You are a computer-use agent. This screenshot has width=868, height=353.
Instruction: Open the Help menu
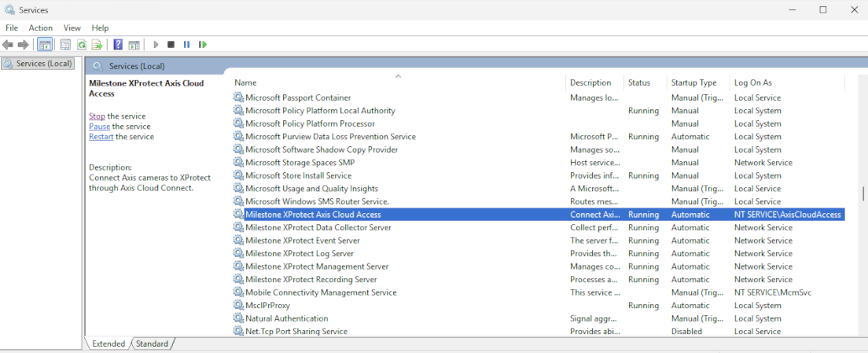[x=100, y=28]
